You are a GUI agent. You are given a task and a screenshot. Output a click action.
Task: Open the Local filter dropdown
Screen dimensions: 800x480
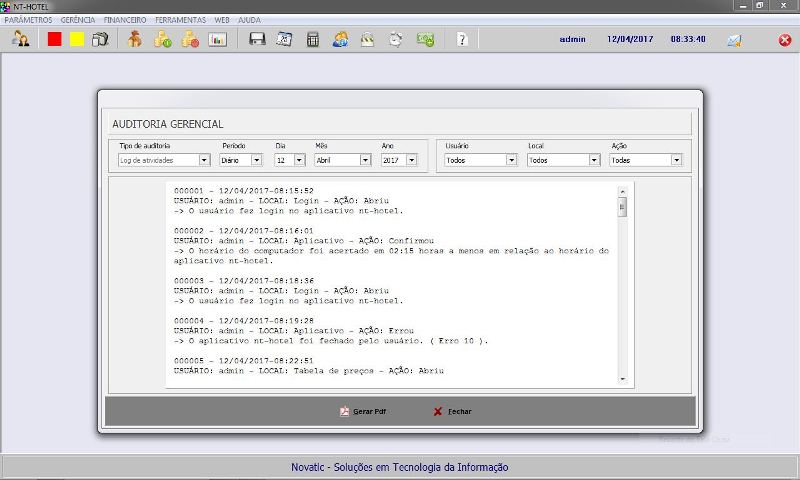tap(593, 159)
